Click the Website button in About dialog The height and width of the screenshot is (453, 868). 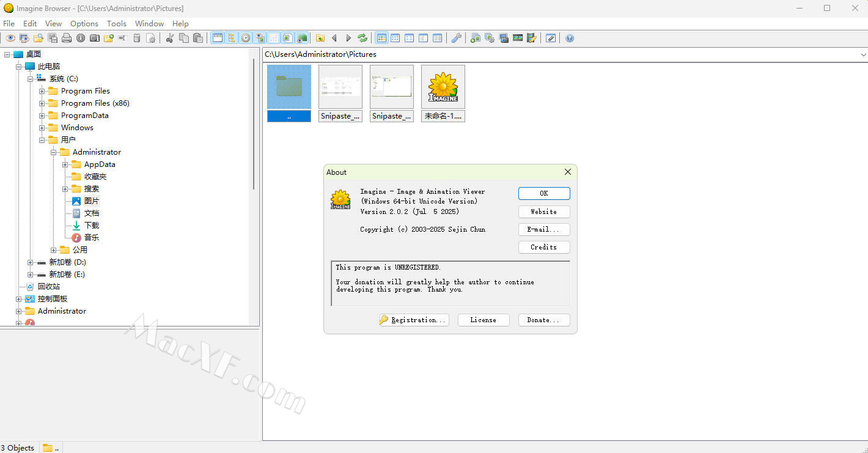tap(544, 212)
